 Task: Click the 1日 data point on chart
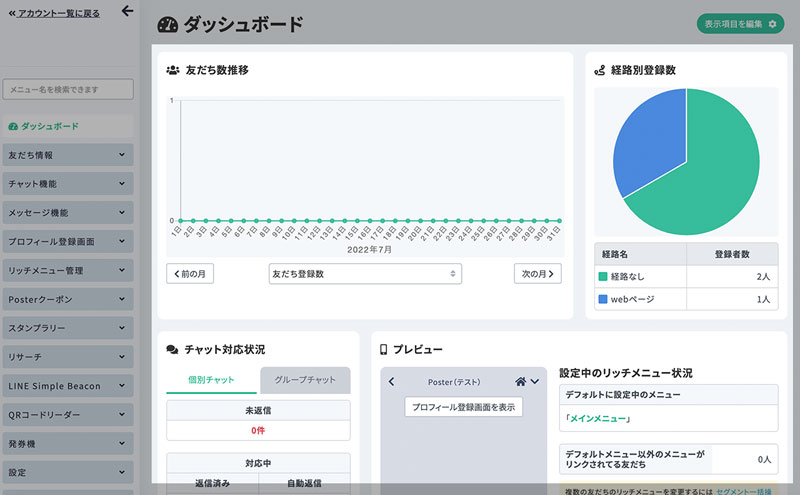(181, 220)
